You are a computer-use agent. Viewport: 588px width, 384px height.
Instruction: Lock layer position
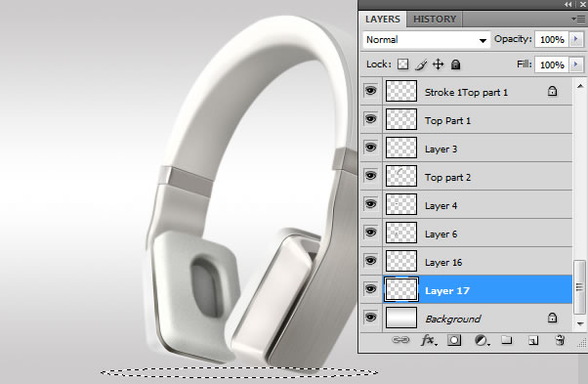click(x=438, y=64)
